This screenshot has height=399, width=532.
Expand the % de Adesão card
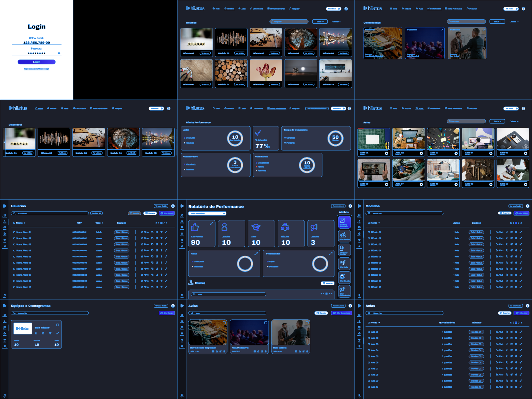[x=211, y=223]
